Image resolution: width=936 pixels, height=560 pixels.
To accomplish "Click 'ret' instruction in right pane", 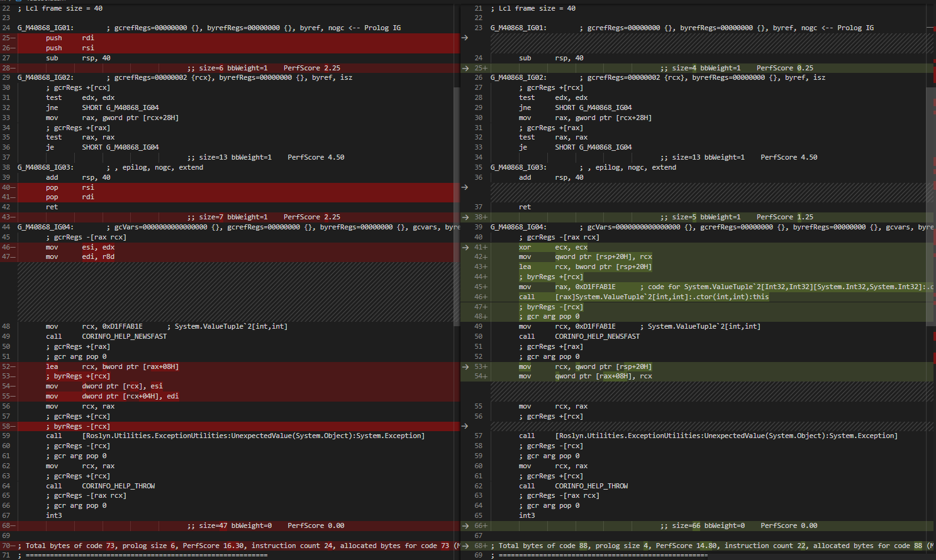I will pos(525,207).
